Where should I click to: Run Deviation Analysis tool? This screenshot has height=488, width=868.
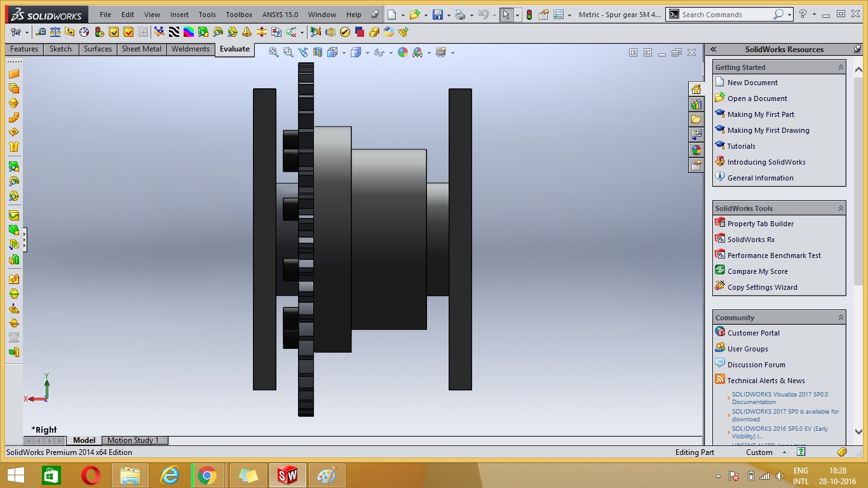159,32
